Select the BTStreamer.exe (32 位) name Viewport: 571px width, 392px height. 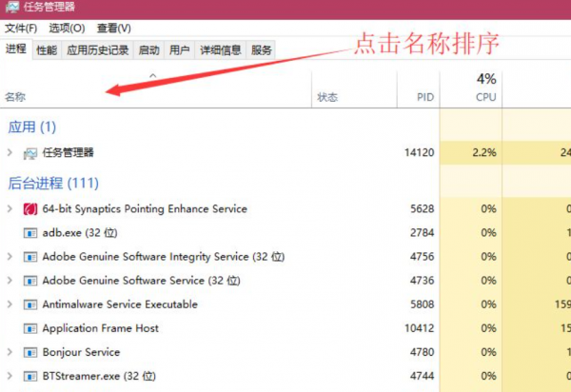pos(99,376)
